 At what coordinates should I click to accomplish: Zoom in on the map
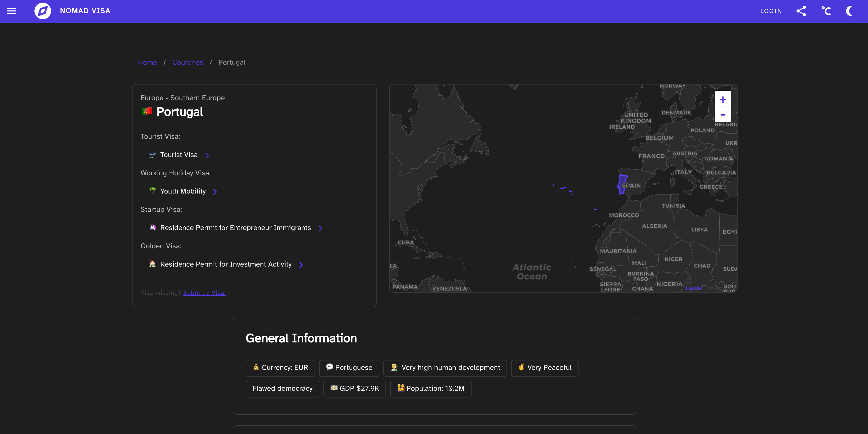pyautogui.click(x=722, y=99)
